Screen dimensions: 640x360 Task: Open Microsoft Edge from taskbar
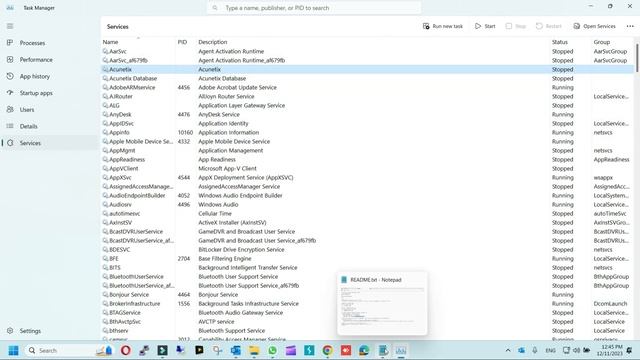point(364,350)
